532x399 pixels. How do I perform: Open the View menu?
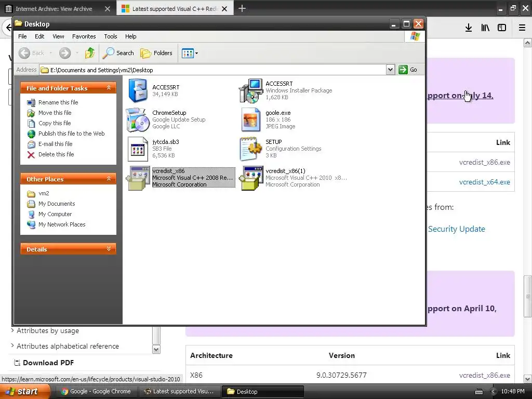click(58, 36)
